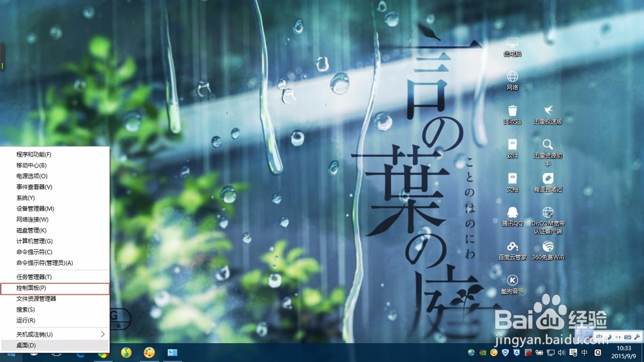Open 此电脑 desktop icon

[512, 46]
